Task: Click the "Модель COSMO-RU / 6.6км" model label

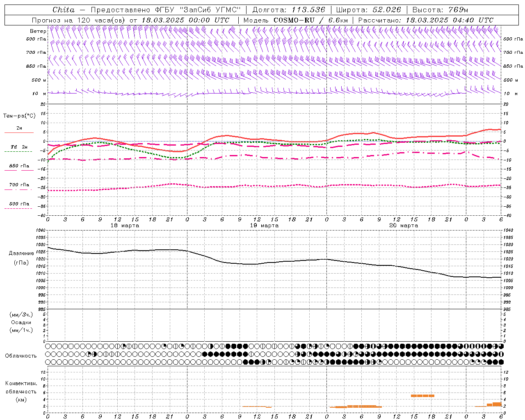Action: [296, 20]
